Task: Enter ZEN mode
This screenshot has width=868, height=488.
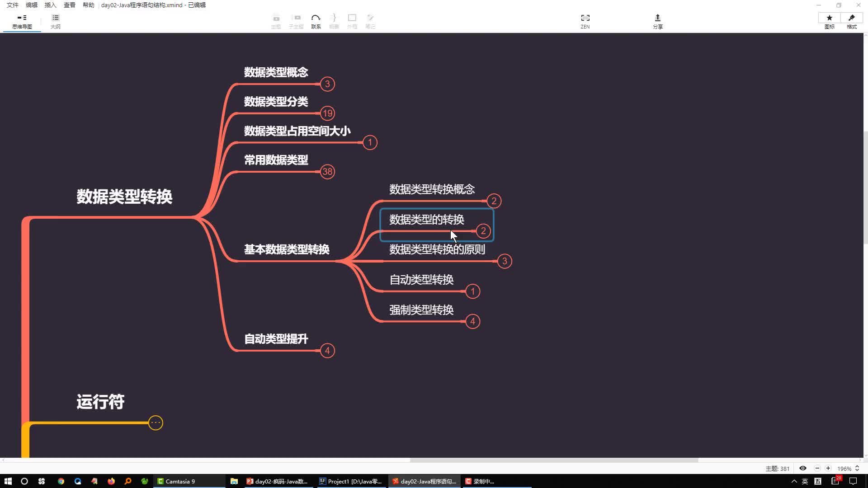Action: [585, 21]
